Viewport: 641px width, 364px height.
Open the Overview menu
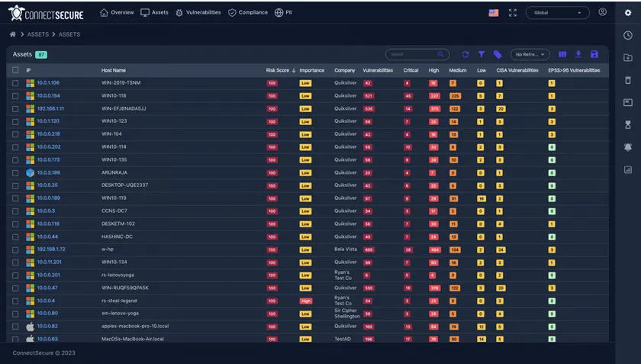click(117, 13)
